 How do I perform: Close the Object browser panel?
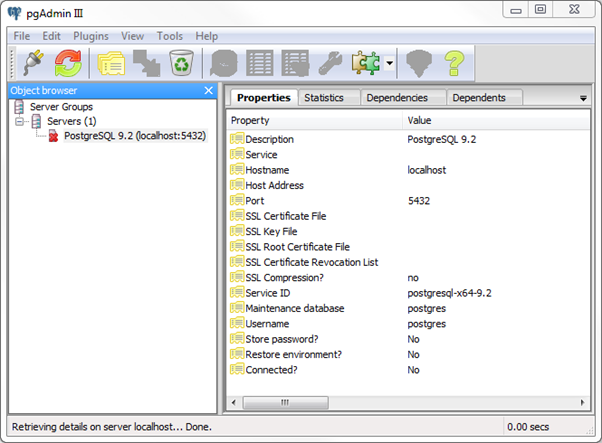[208, 91]
